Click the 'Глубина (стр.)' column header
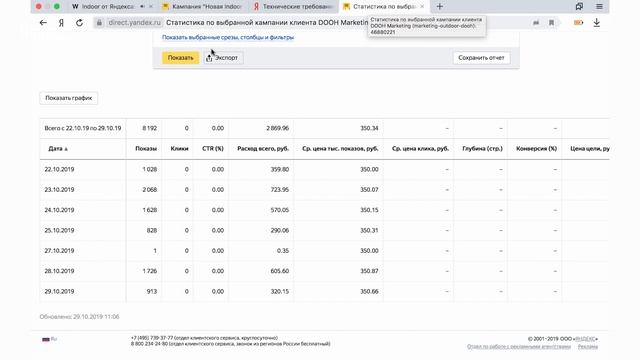 pyautogui.click(x=482, y=149)
